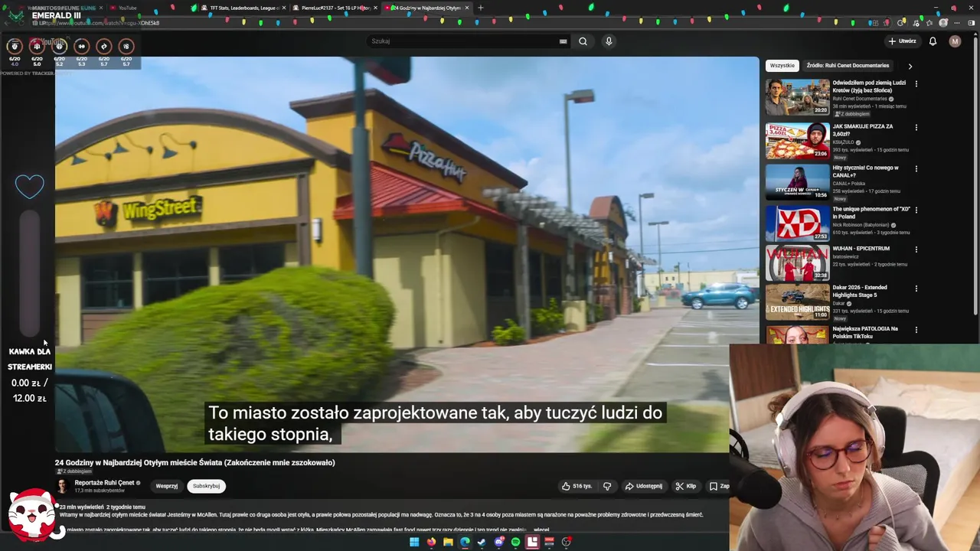Open options menu for Odwiedziłem pod ziemią video
This screenshot has width=980, height=551.
click(x=916, y=83)
